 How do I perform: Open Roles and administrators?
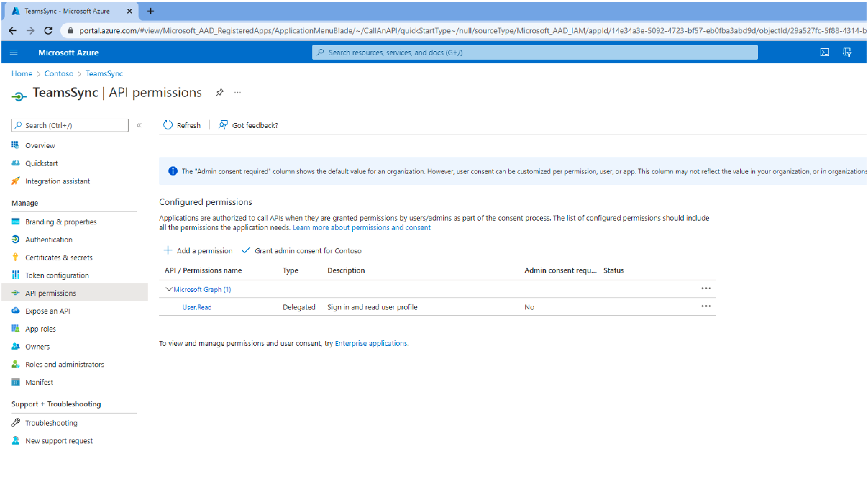[x=65, y=365]
